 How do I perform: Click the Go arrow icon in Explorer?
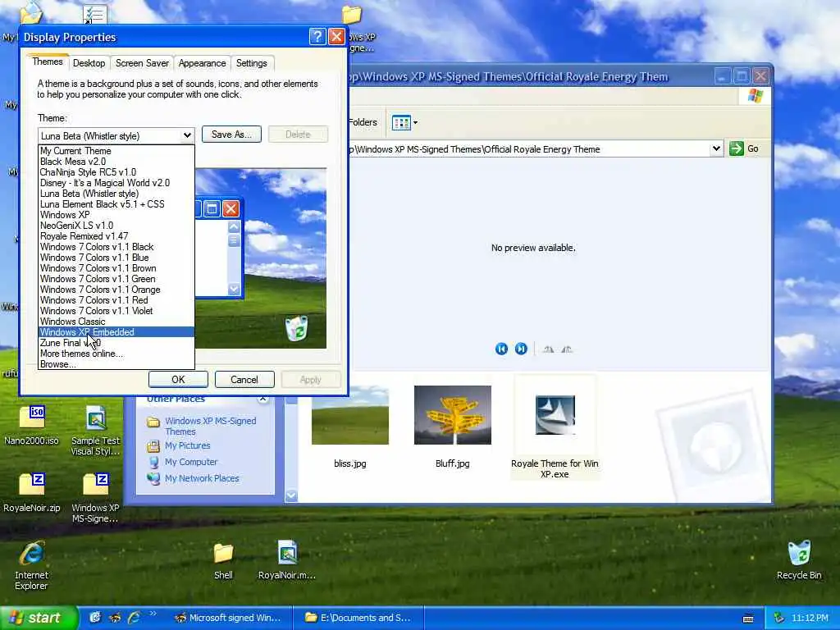tap(736, 148)
